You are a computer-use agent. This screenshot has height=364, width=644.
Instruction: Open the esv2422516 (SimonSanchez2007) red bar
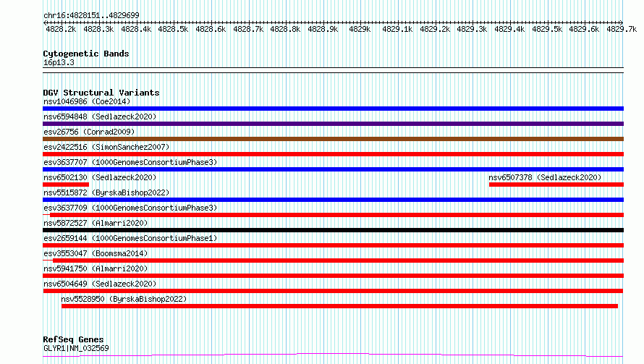333,154
